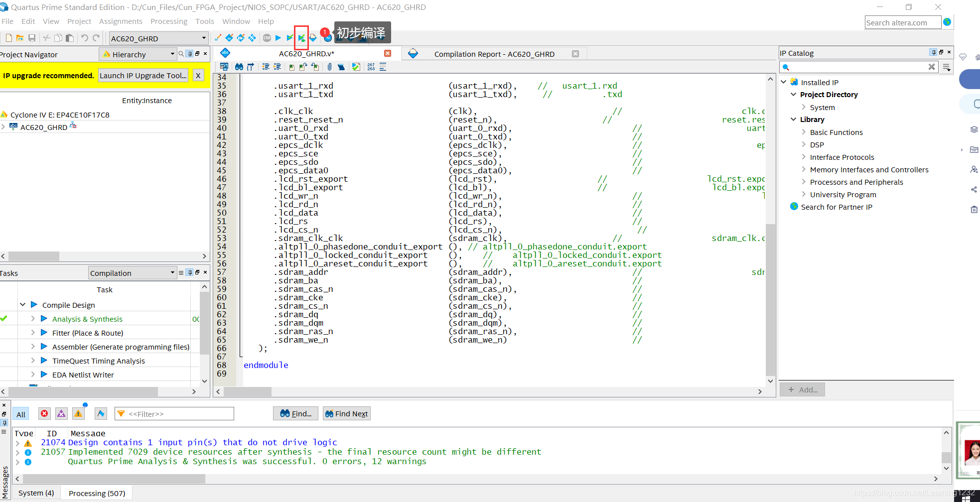Click the Stop Processing icon
This screenshot has width=980, height=502.
(267, 38)
